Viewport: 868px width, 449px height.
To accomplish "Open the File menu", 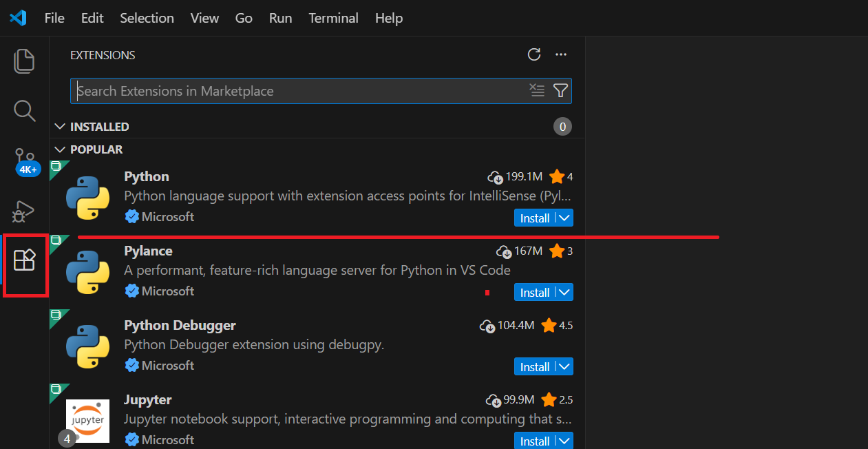I will (54, 18).
